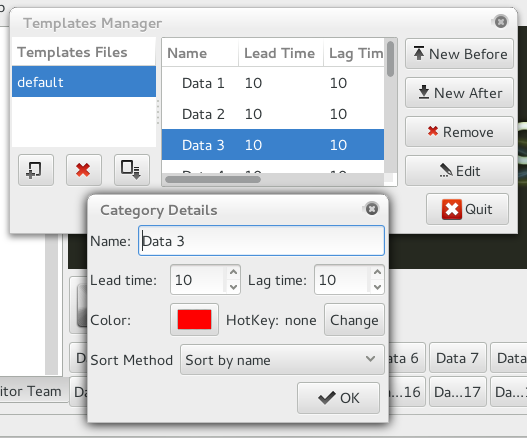This screenshot has width=527, height=438.
Task: Click the Edit button
Action: pos(459,171)
